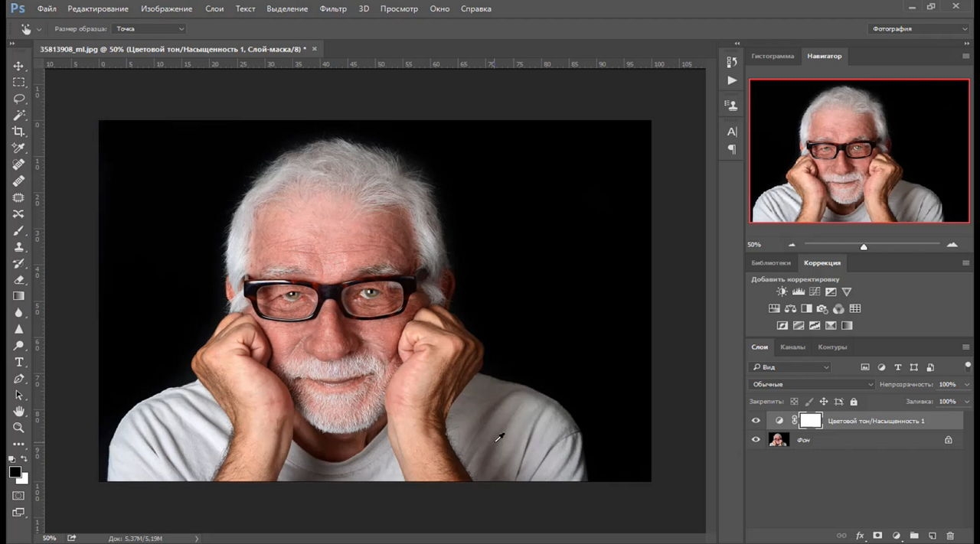Toggle lock position of layer
Image resolution: width=980 pixels, height=544 pixels.
(x=824, y=401)
